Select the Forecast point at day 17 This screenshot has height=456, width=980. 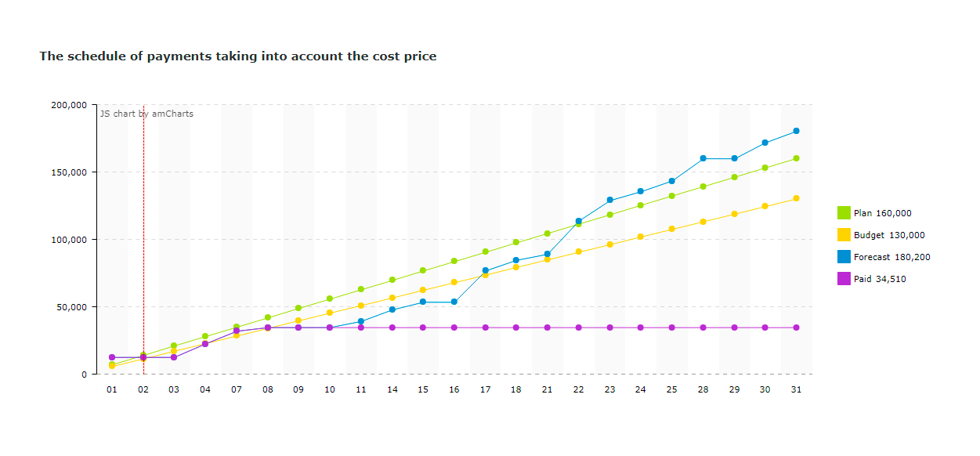tap(485, 270)
